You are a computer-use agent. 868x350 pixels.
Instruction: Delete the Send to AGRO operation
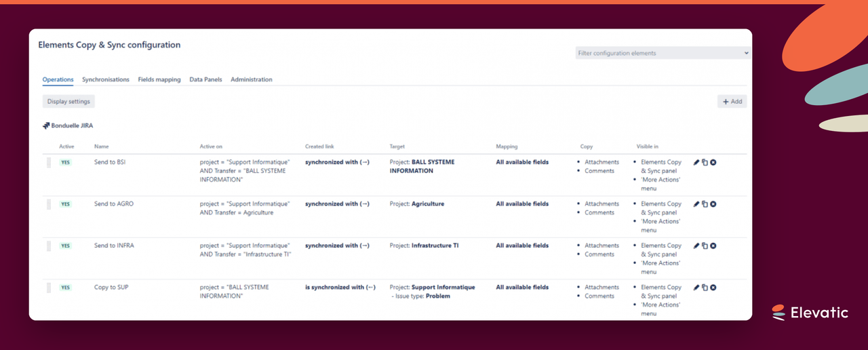[x=713, y=204]
